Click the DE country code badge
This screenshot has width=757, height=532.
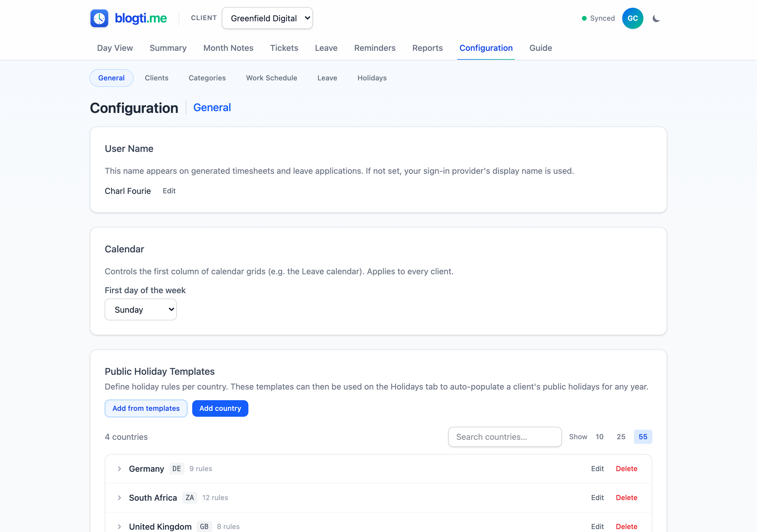pyautogui.click(x=177, y=469)
